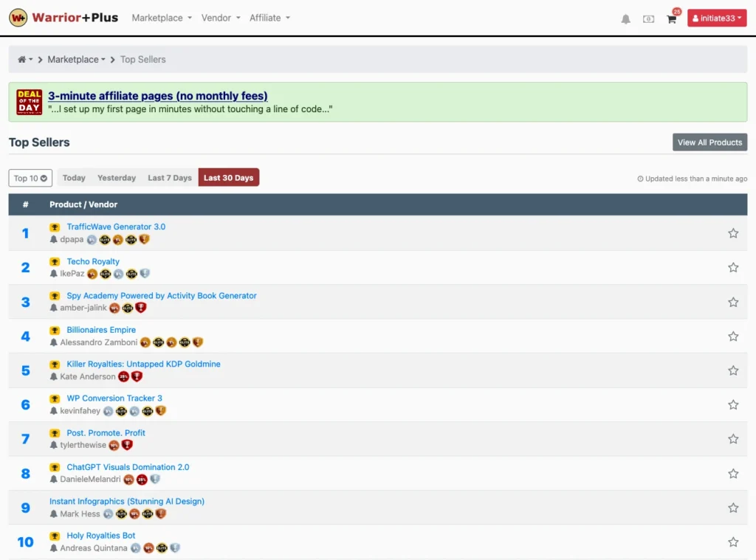
Task: Open the wallet money icon in header
Action: point(648,18)
